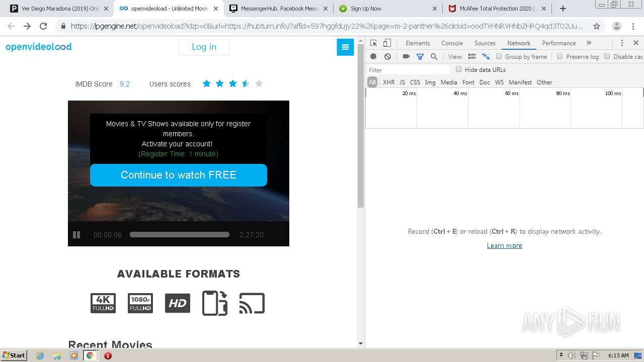The image size is (644, 362).
Task: Toggle the network filter funnel icon
Action: pos(420,57)
